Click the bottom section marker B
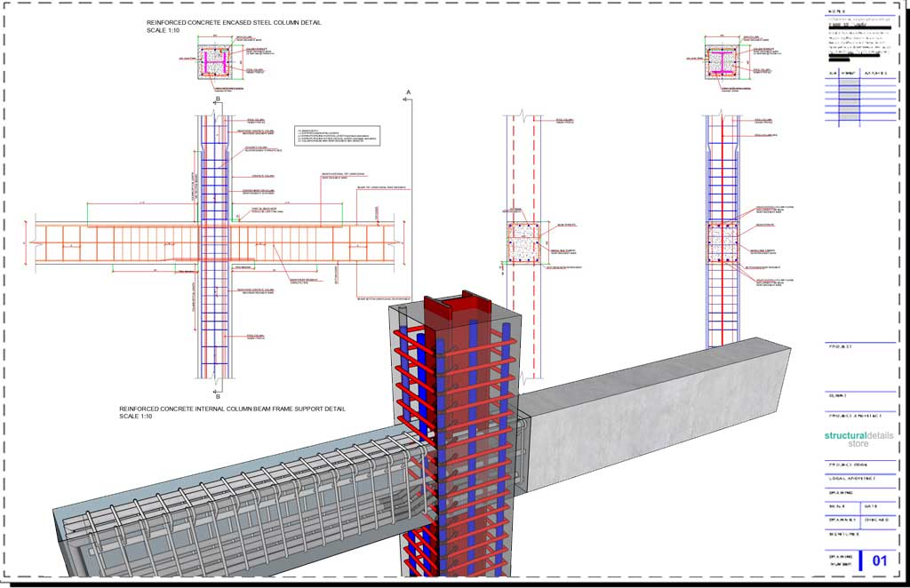 point(214,391)
